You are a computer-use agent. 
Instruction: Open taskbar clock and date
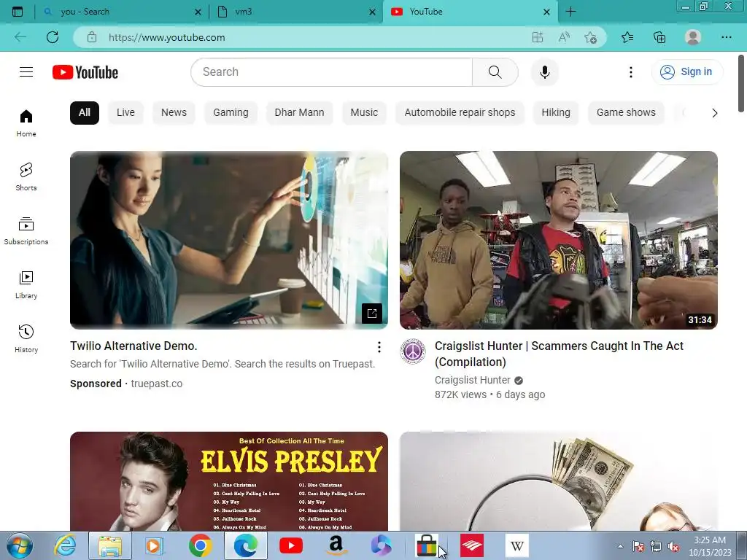[710, 546]
